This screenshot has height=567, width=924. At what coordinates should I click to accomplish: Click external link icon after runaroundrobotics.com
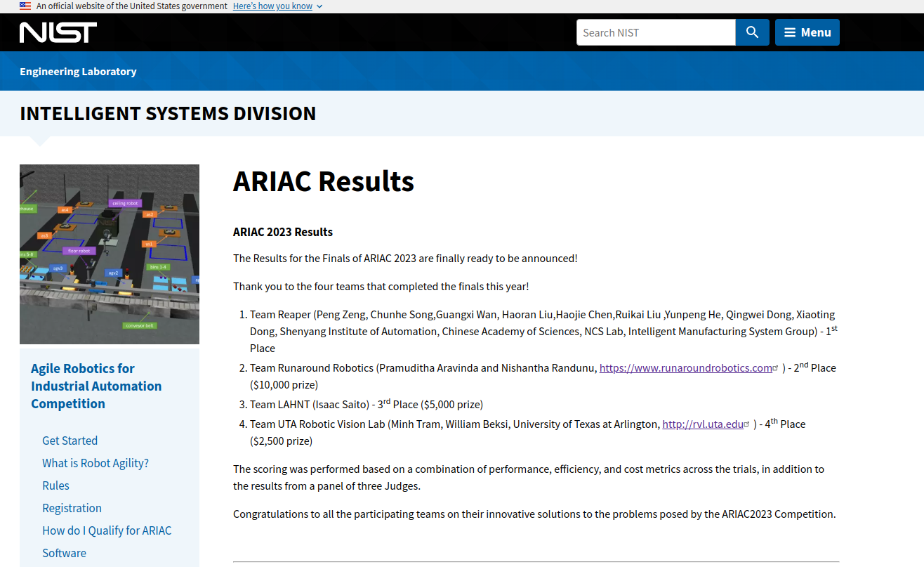pyautogui.click(x=776, y=368)
